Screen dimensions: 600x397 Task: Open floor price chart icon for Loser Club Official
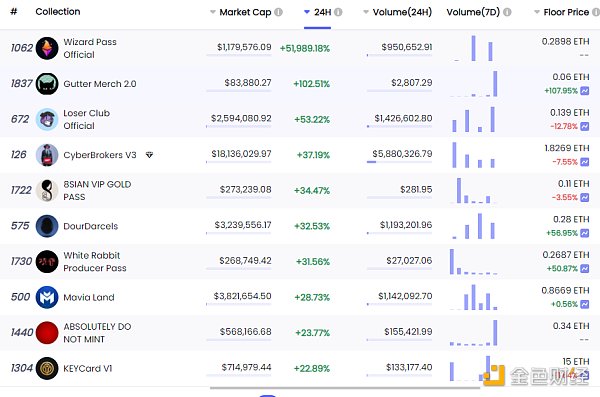click(585, 126)
